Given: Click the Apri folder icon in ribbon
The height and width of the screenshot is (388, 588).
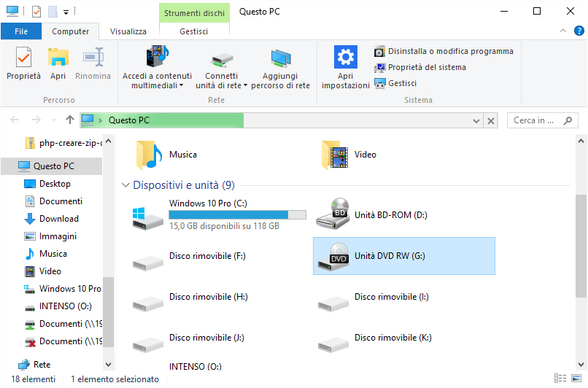Looking at the screenshot, I should tap(58, 58).
